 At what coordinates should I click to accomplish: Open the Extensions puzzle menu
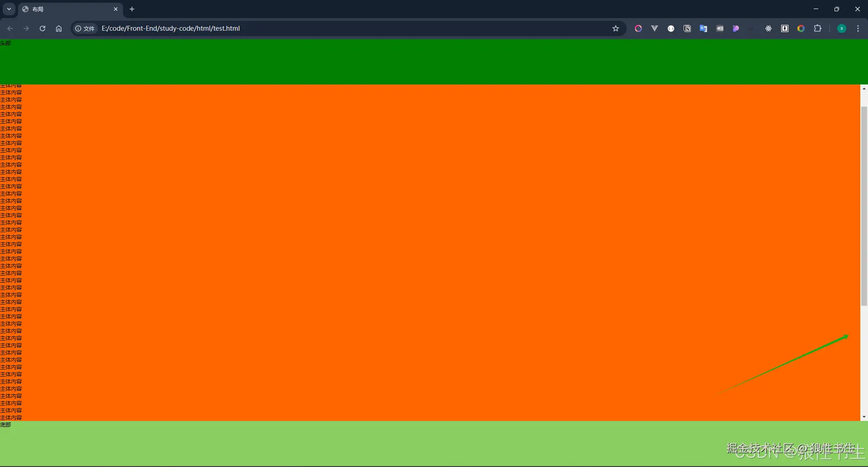(x=817, y=28)
